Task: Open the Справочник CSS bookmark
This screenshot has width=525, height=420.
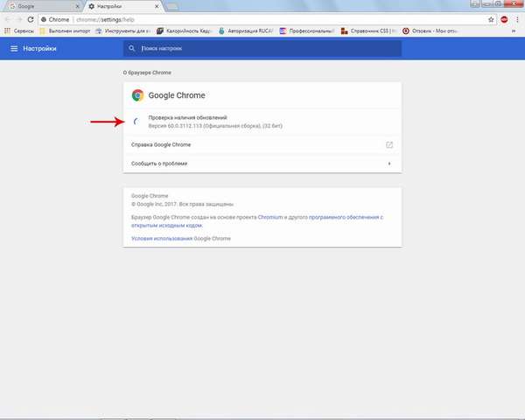Action: tap(368, 31)
